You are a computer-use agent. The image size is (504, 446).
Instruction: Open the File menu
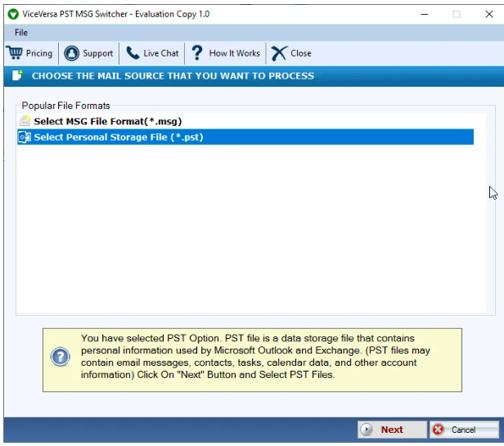(x=20, y=33)
